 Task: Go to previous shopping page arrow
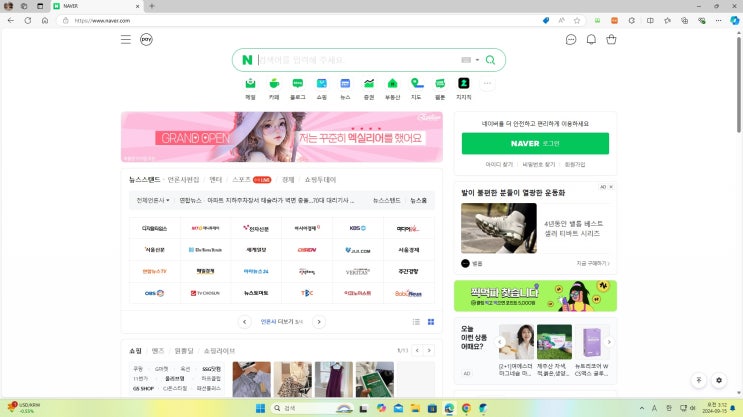(x=417, y=350)
